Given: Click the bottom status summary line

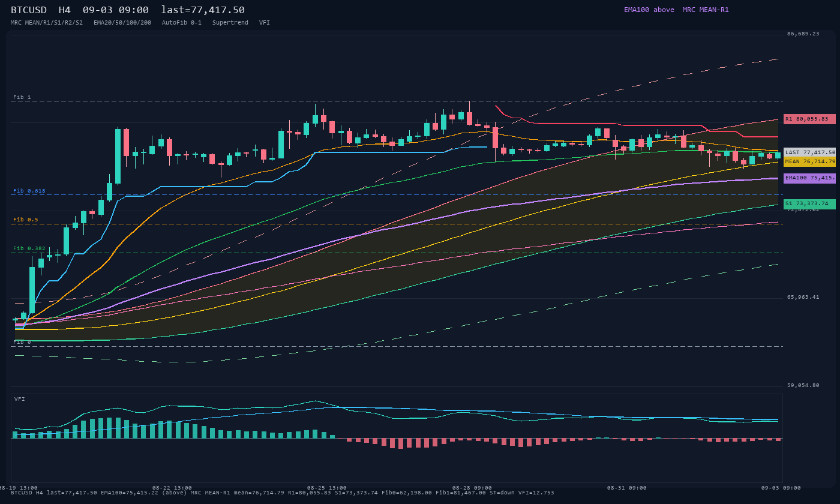Looking at the screenshot, I should [x=283, y=493].
